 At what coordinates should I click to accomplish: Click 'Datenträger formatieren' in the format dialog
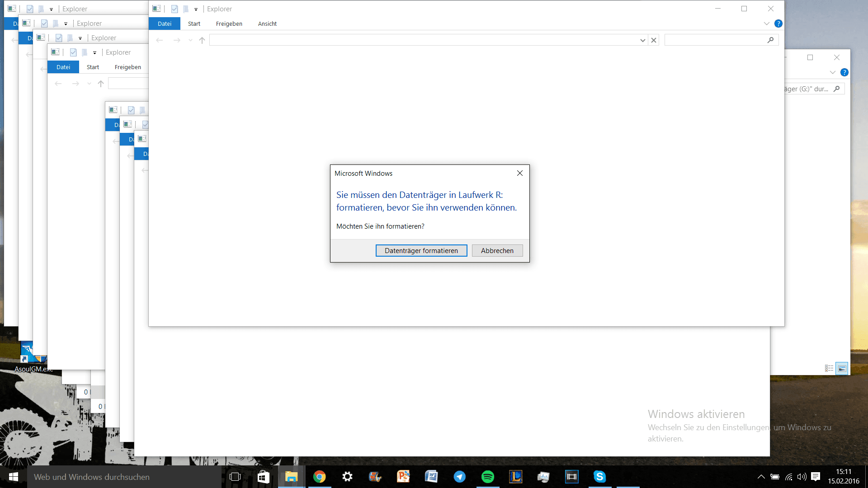pyautogui.click(x=421, y=251)
